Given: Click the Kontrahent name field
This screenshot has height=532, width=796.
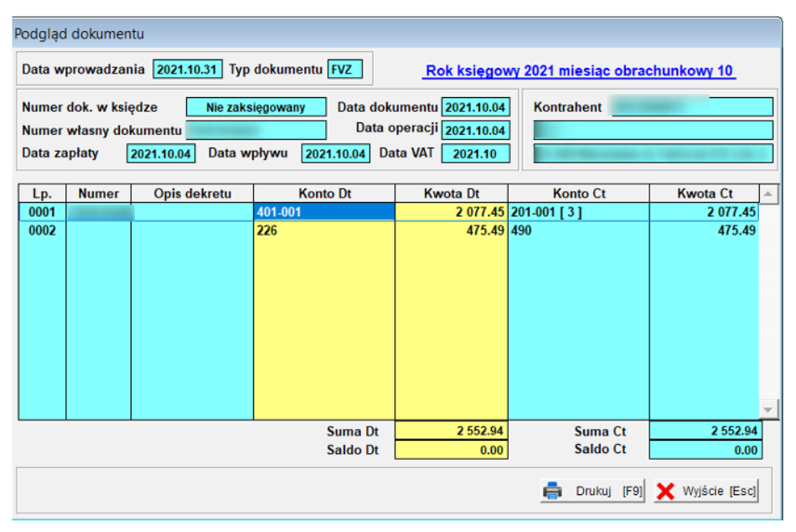Looking at the screenshot, I should (692, 107).
